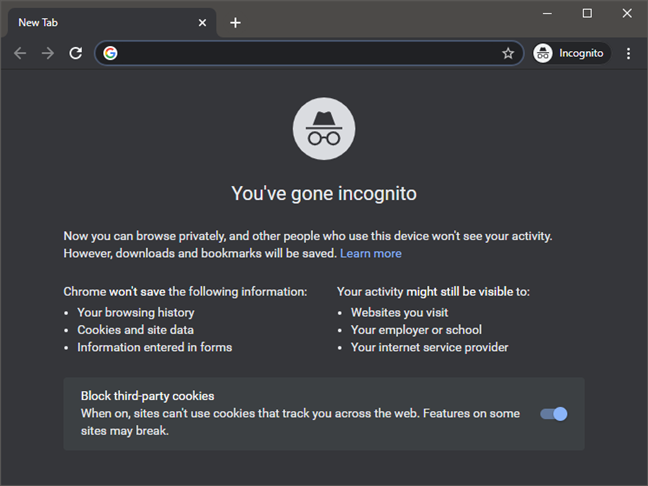648x486 pixels.
Task: Toggle the Block third-party cookies switch
Action: point(554,414)
